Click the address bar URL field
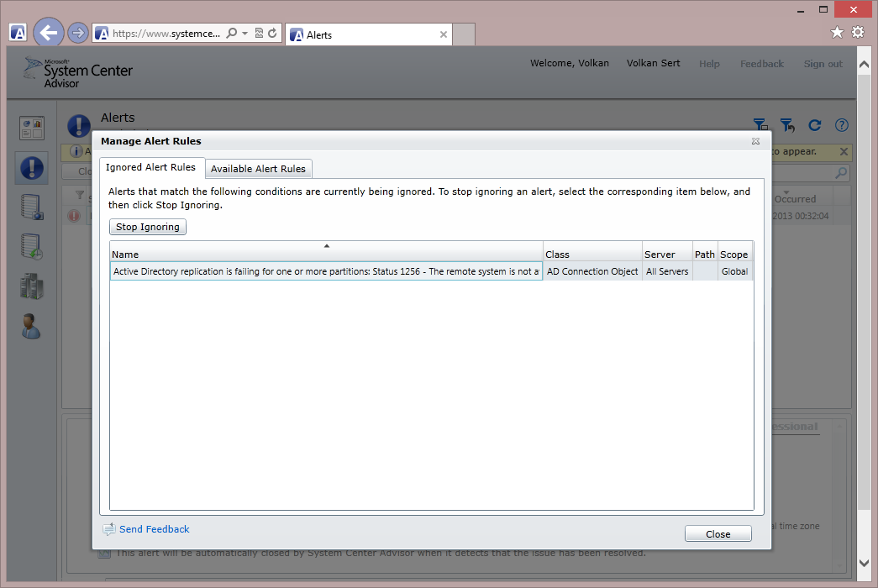Image resolution: width=878 pixels, height=588 pixels. (x=166, y=34)
